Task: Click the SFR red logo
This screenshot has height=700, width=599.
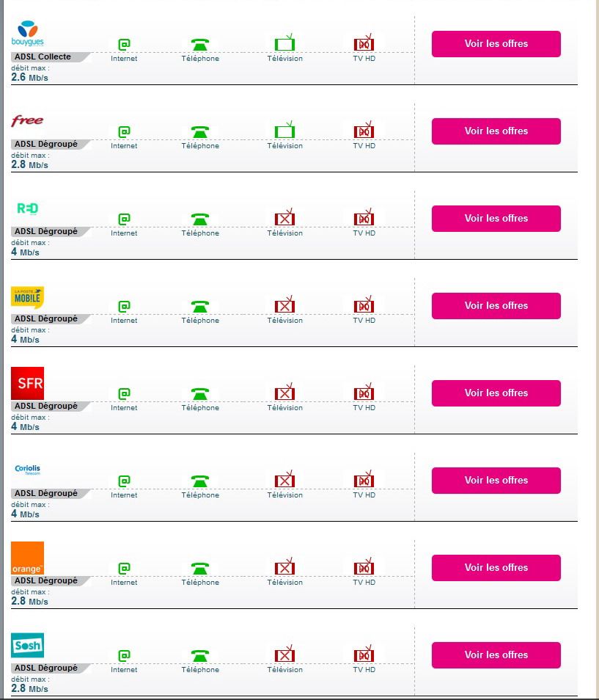Action: (x=28, y=383)
